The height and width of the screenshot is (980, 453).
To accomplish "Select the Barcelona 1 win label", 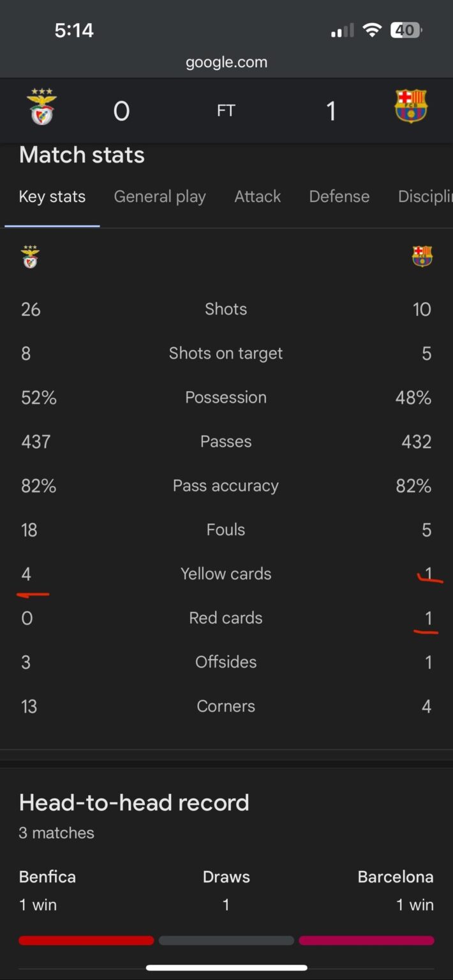I will coord(415,904).
